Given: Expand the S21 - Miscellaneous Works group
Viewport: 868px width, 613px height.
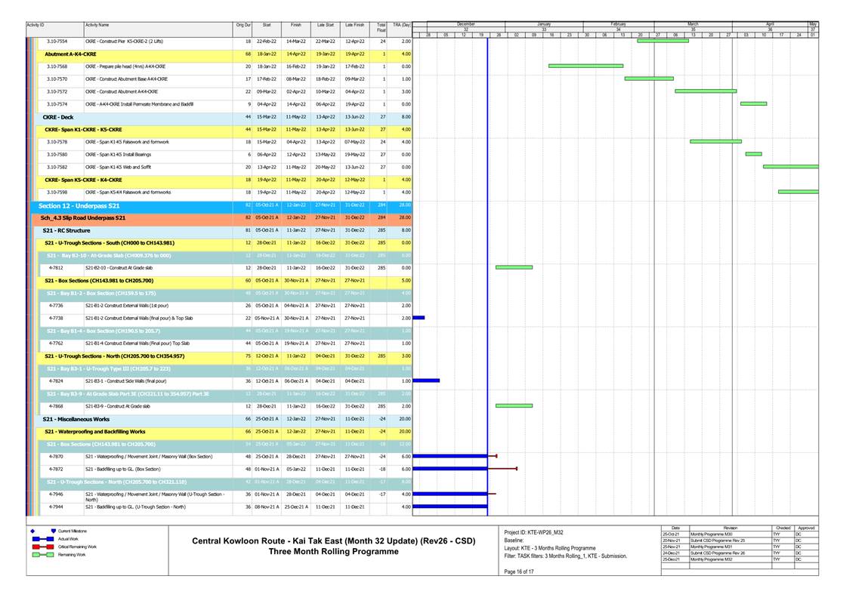Looking at the screenshot, I should (x=76, y=418).
